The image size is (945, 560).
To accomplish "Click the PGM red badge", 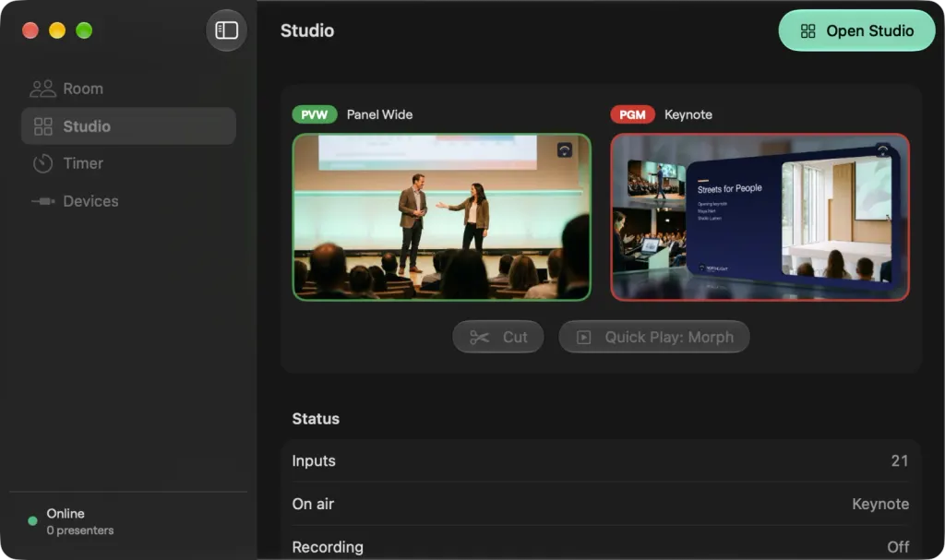I will (x=632, y=114).
